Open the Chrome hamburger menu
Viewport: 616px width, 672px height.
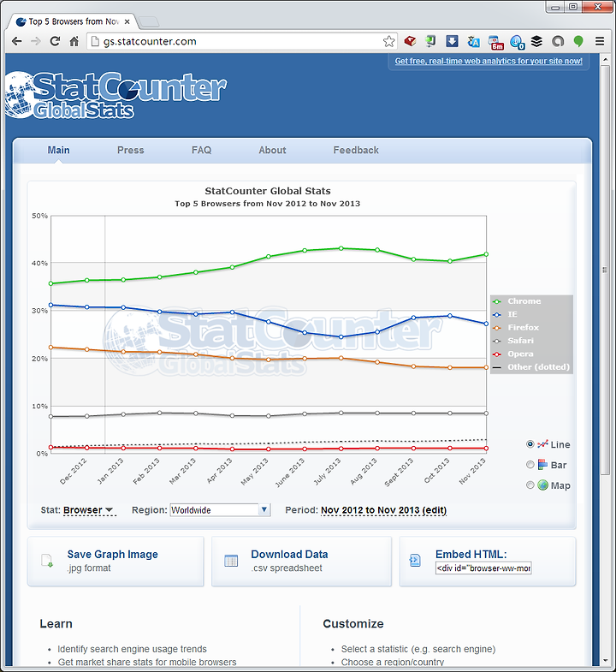pos(600,42)
